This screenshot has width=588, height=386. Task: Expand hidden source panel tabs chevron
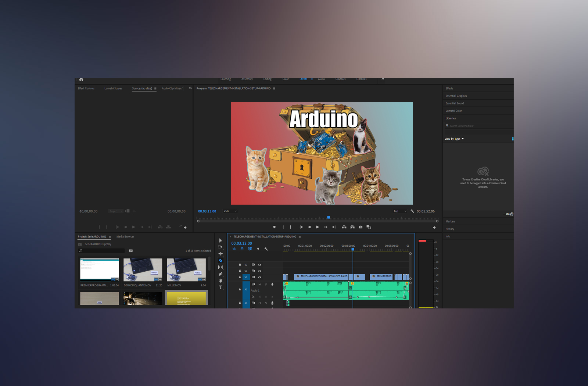(190, 88)
